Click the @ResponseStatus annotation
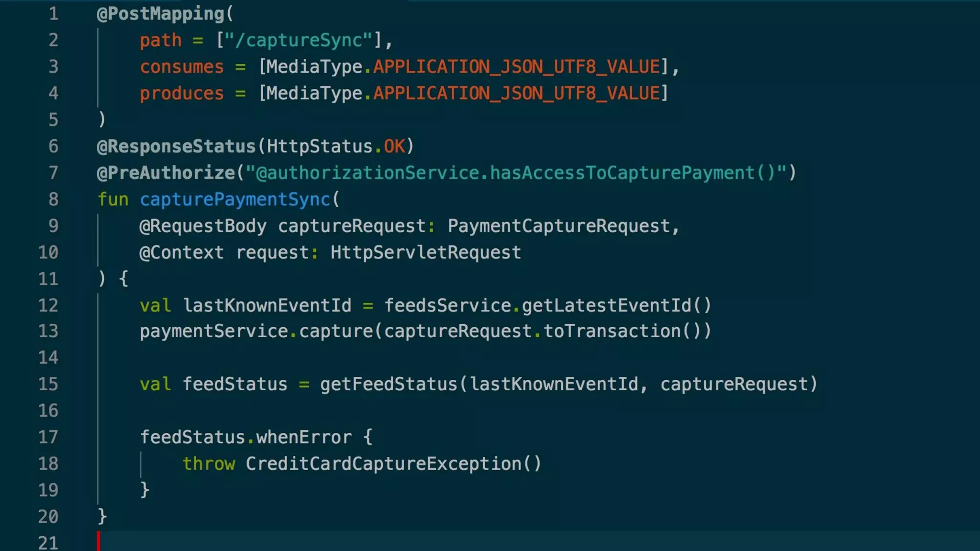The width and height of the screenshot is (980, 551). [177, 146]
